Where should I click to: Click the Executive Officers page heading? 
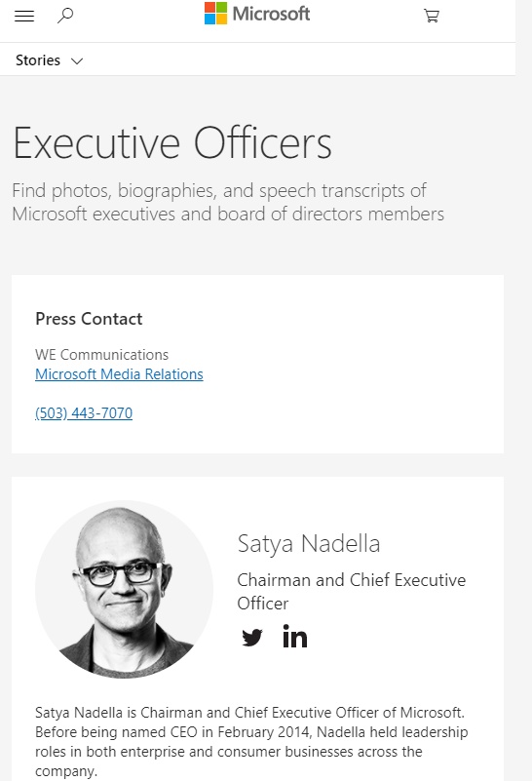click(171, 143)
